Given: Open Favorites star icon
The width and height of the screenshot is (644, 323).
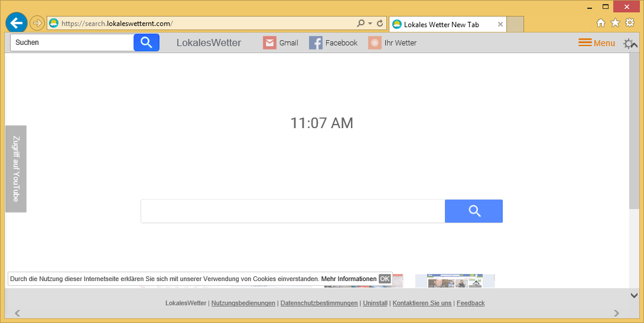Looking at the screenshot, I should coord(615,23).
